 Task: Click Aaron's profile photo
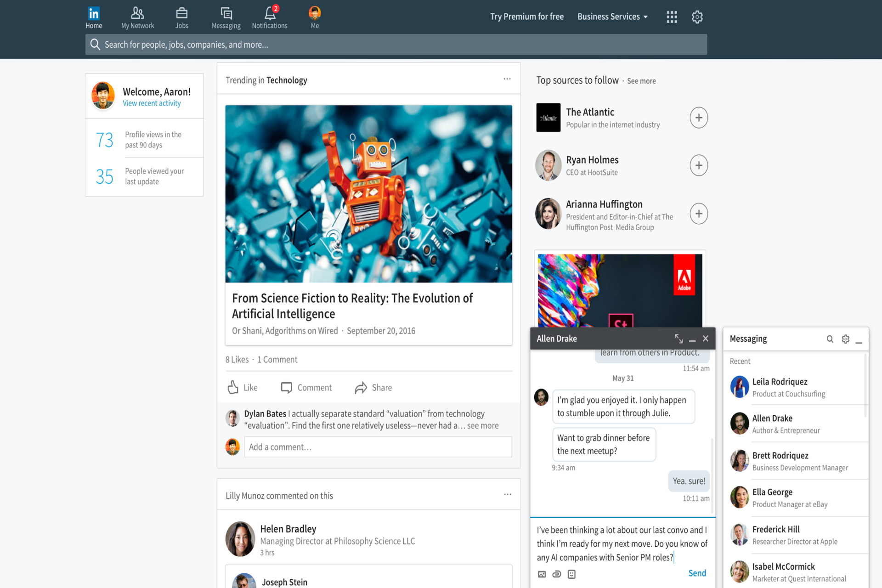coord(103,96)
